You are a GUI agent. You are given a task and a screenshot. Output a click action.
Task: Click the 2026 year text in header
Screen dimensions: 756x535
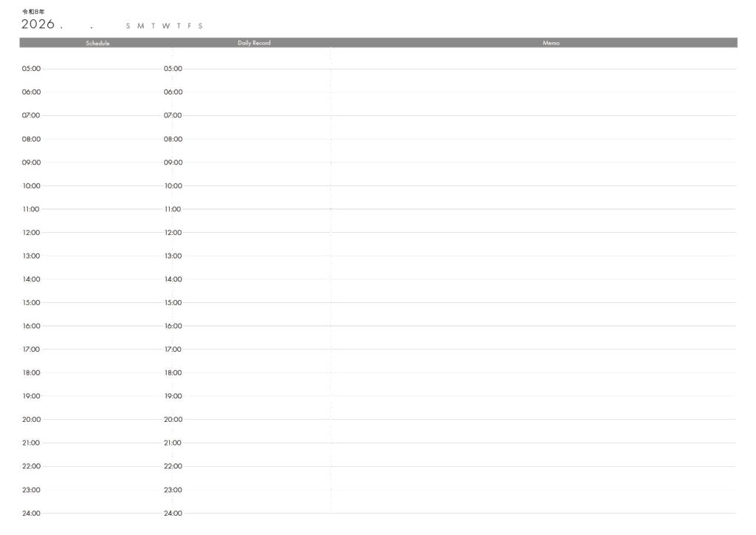[38, 24]
